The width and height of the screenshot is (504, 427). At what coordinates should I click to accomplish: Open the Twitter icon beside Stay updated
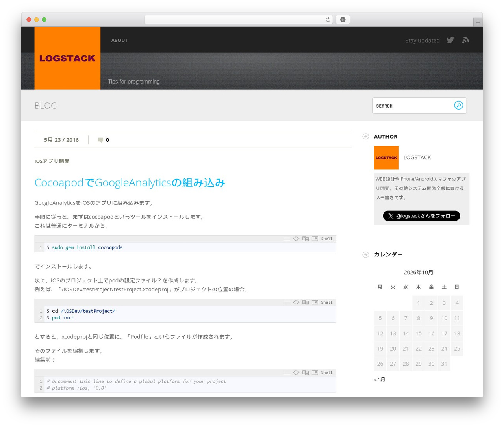tap(450, 40)
